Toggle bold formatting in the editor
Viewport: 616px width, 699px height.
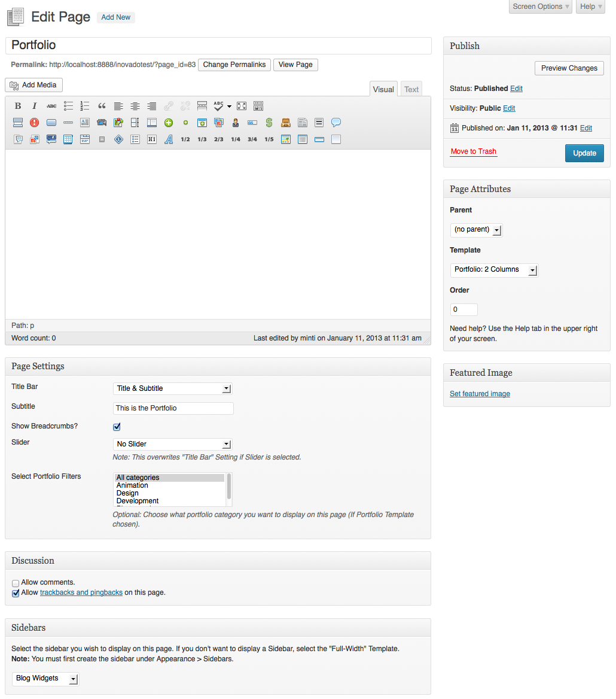[x=17, y=106]
